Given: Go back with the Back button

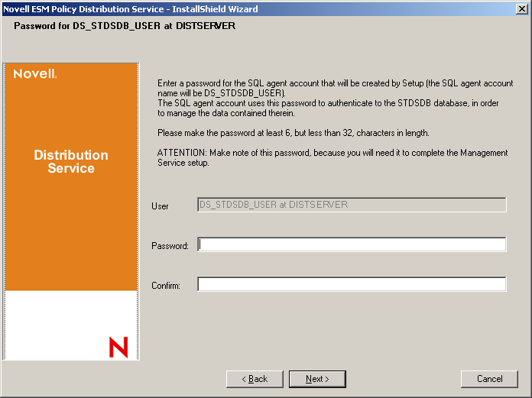Looking at the screenshot, I should 255,379.
